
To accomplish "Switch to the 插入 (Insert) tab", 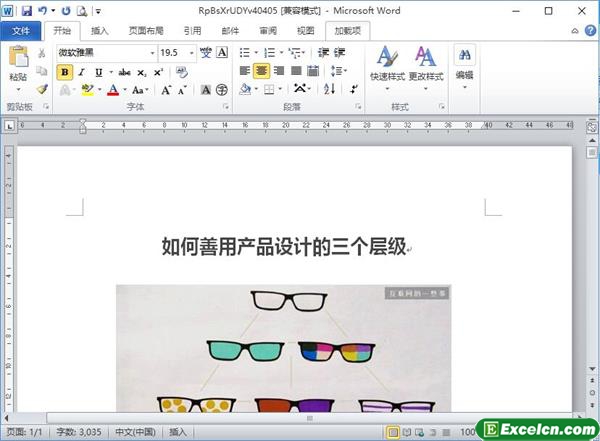I will (x=99, y=30).
